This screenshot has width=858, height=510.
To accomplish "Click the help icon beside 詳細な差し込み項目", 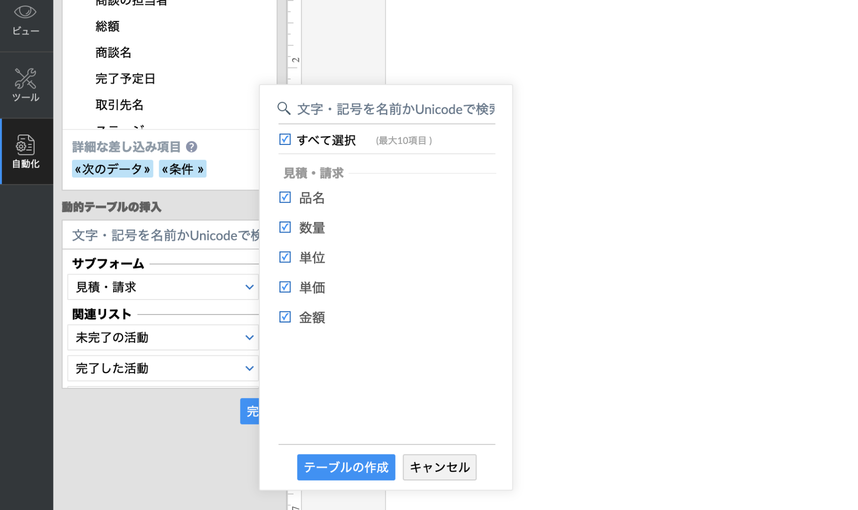I will click(x=191, y=147).
